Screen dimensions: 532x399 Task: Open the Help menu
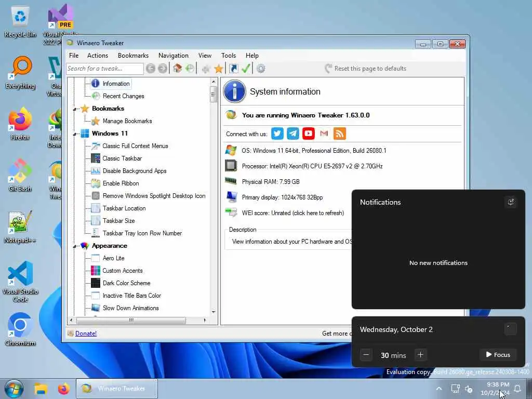point(252,56)
